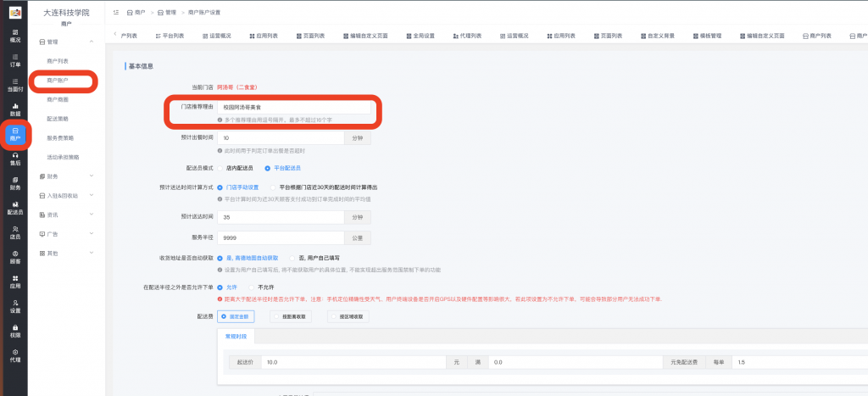
Task: Open 配送策略 in the side menu
Action: (x=58, y=119)
